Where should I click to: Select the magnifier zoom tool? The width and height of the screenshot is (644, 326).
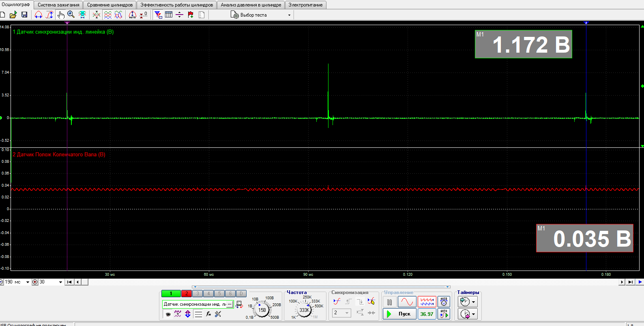pos(71,15)
